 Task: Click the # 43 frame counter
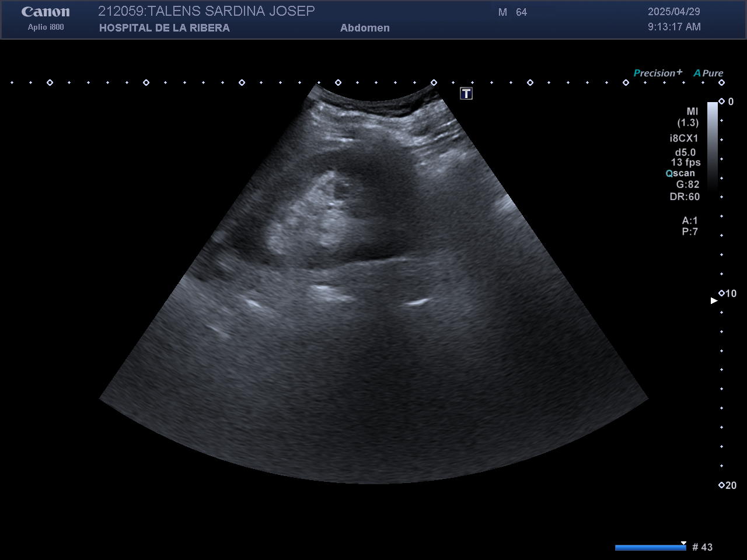click(702, 547)
